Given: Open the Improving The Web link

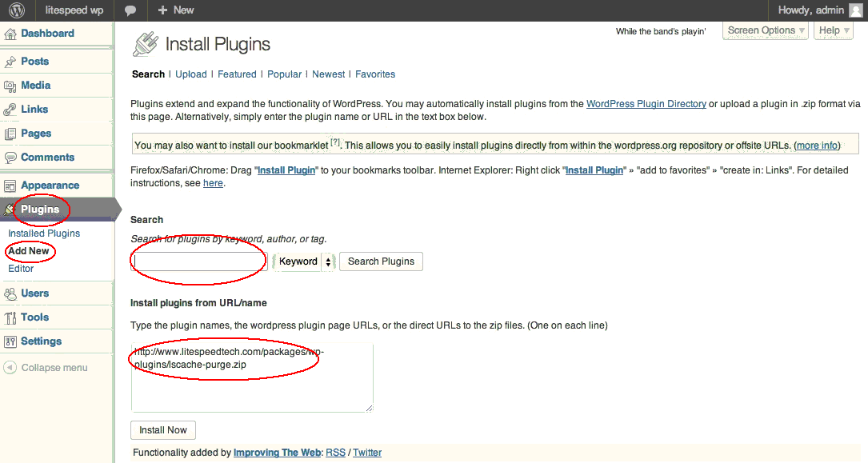Looking at the screenshot, I should tap(278, 453).
